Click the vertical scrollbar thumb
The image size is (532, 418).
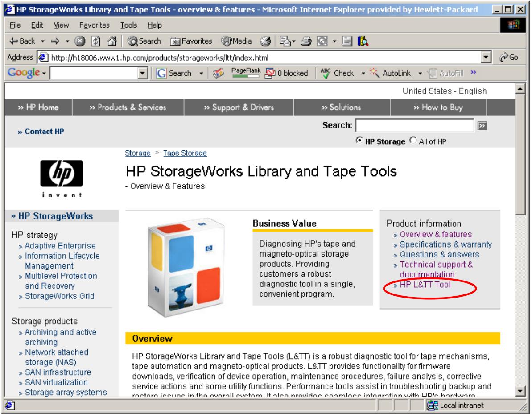click(x=520, y=155)
